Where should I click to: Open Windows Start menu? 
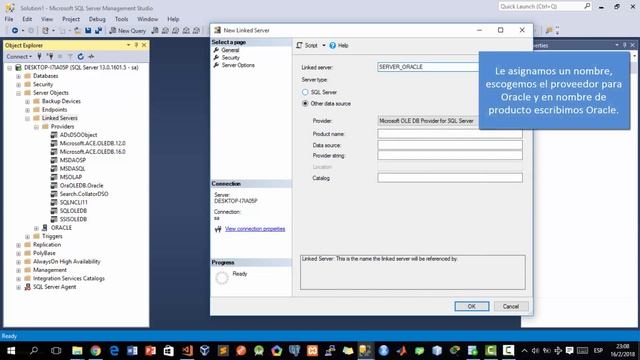[11, 351]
